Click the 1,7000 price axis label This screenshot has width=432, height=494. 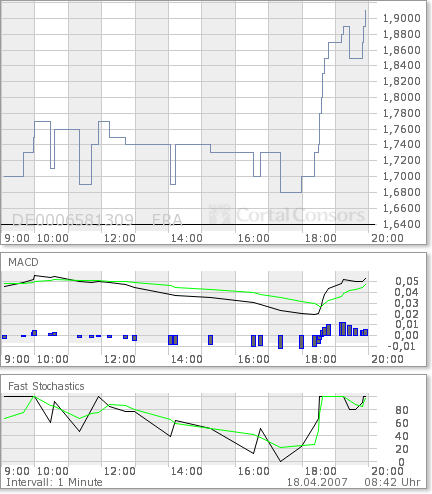tap(401, 176)
